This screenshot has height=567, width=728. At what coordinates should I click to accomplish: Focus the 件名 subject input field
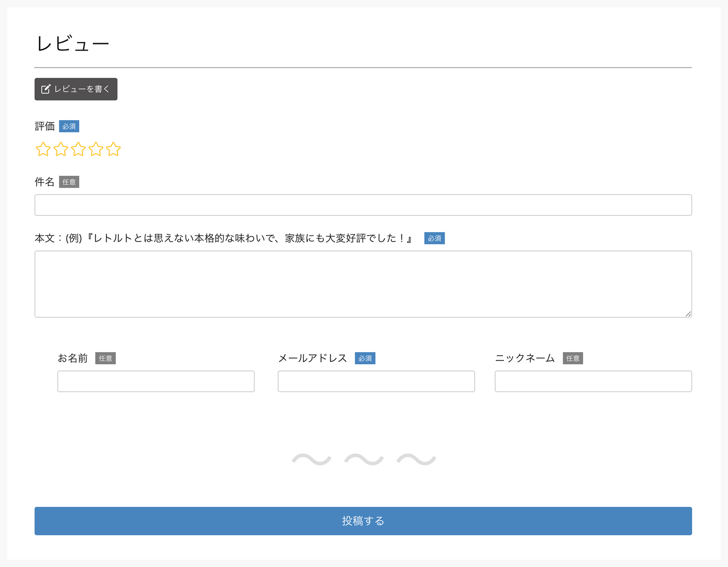click(363, 205)
